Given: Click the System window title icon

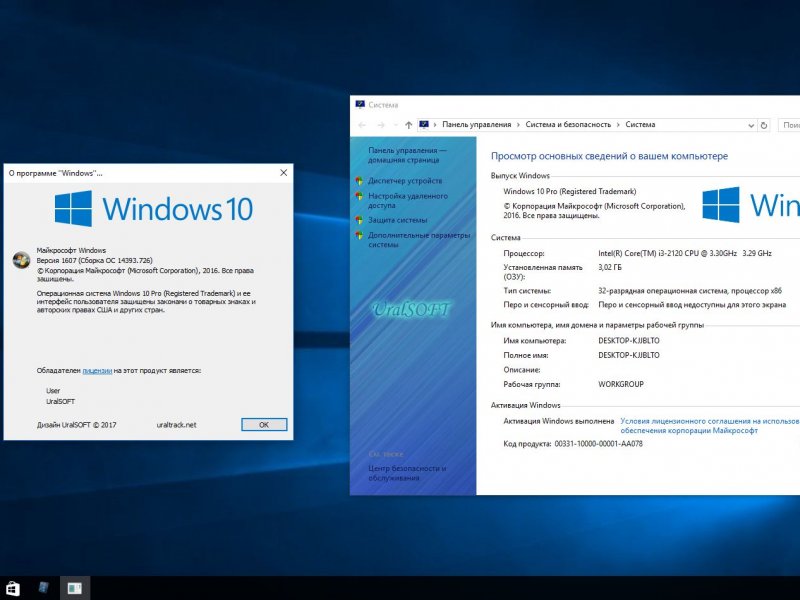Looking at the screenshot, I should pos(360,105).
